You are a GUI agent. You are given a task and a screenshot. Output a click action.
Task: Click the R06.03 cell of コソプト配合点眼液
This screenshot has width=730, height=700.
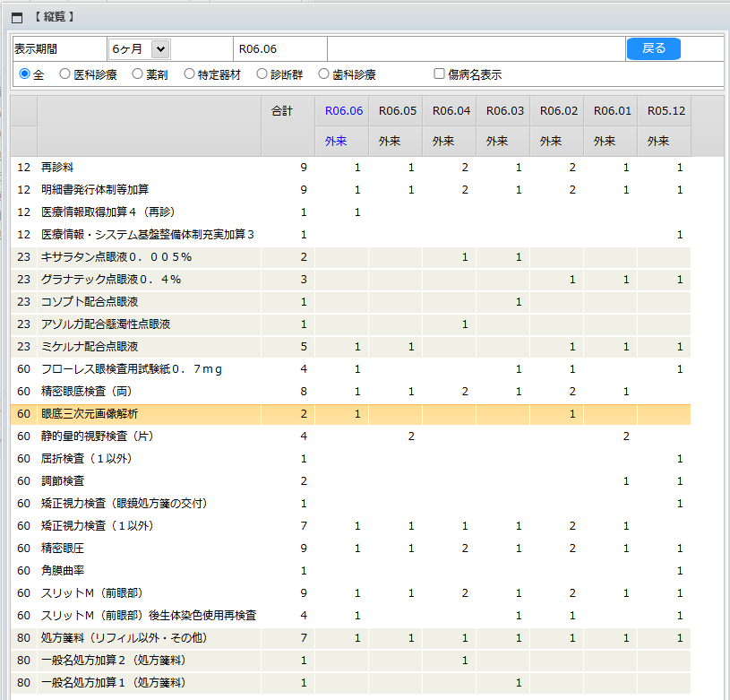502,302
